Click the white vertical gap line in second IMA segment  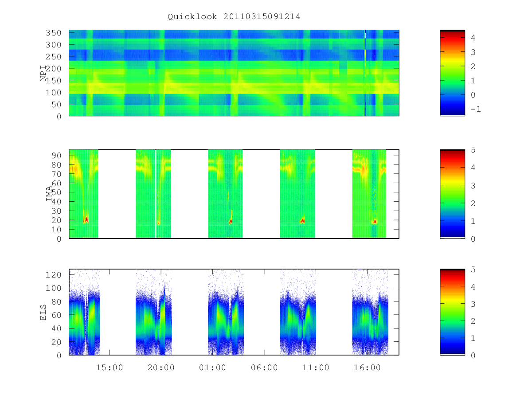coord(156,194)
